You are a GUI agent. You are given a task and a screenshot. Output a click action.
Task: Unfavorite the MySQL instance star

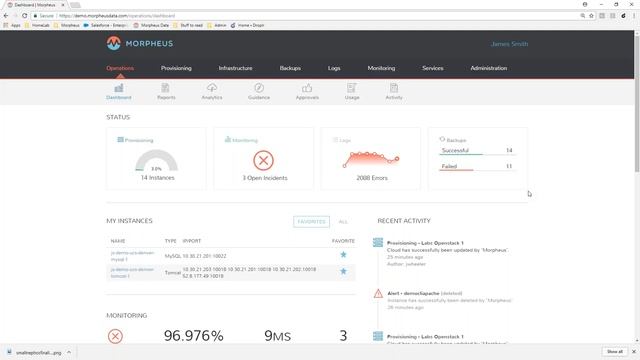coord(343,255)
